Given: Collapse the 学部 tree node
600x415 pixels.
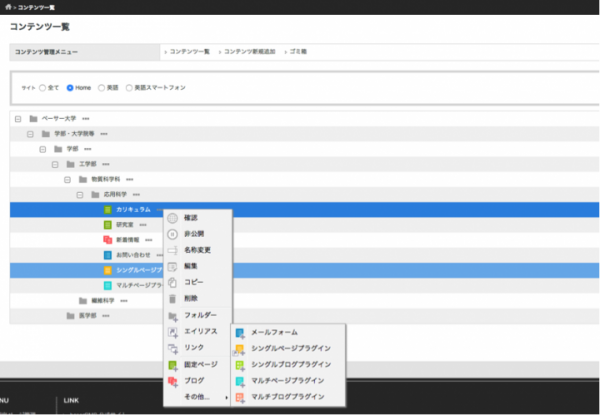Looking at the screenshot, I should 42,149.
